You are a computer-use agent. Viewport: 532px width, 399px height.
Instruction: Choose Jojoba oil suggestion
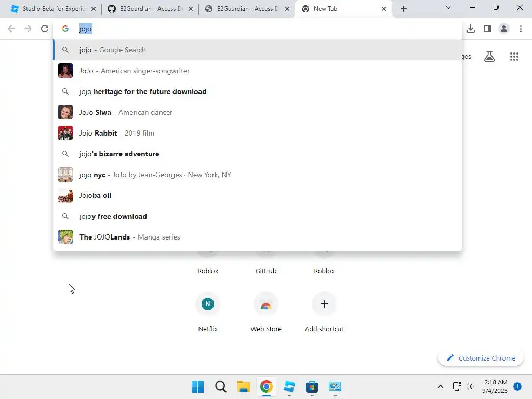[x=258, y=195]
